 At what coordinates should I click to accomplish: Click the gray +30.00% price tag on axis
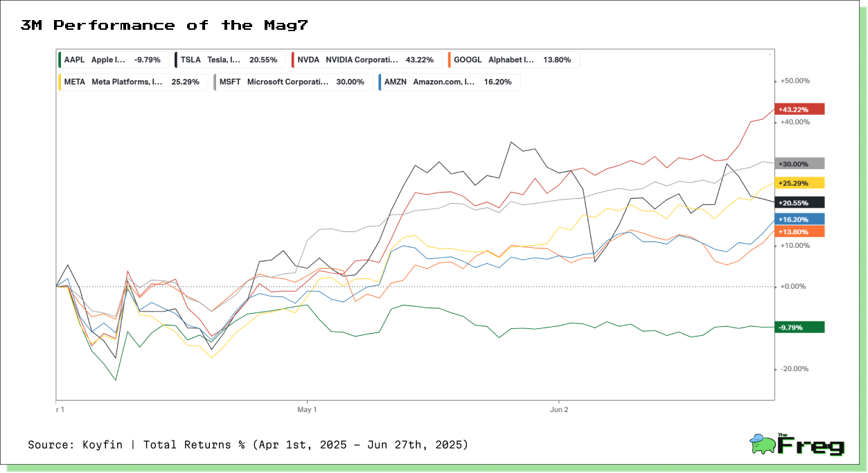tap(800, 163)
